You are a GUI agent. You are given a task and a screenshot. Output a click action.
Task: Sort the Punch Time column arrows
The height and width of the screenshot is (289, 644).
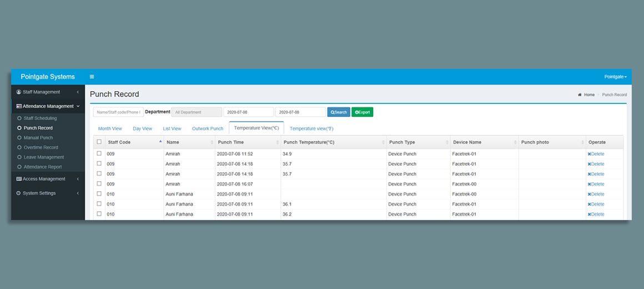click(x=278, y=142)
